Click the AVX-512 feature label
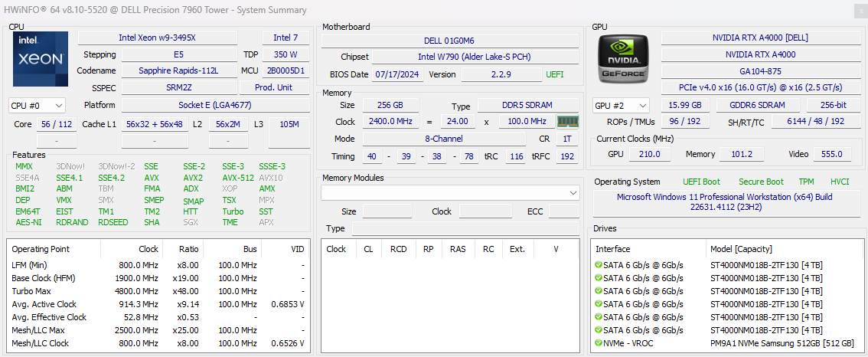Screen dimensions: 868x357 tap(238, 178)
